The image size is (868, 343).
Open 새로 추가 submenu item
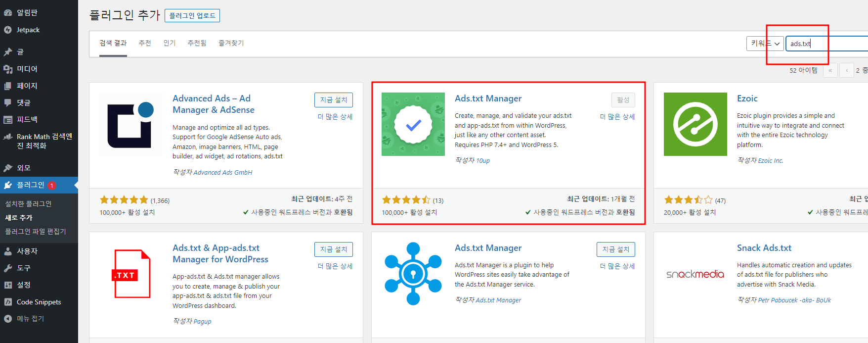19,218
